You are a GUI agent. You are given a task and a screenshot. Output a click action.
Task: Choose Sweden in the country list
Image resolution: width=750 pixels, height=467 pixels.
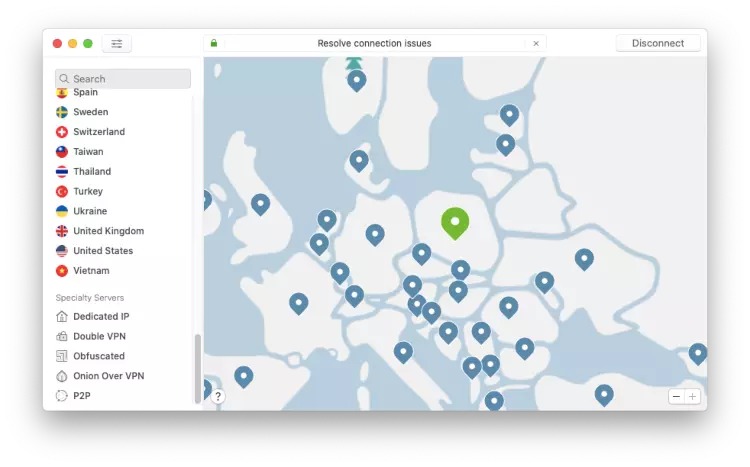click(90, 112)
